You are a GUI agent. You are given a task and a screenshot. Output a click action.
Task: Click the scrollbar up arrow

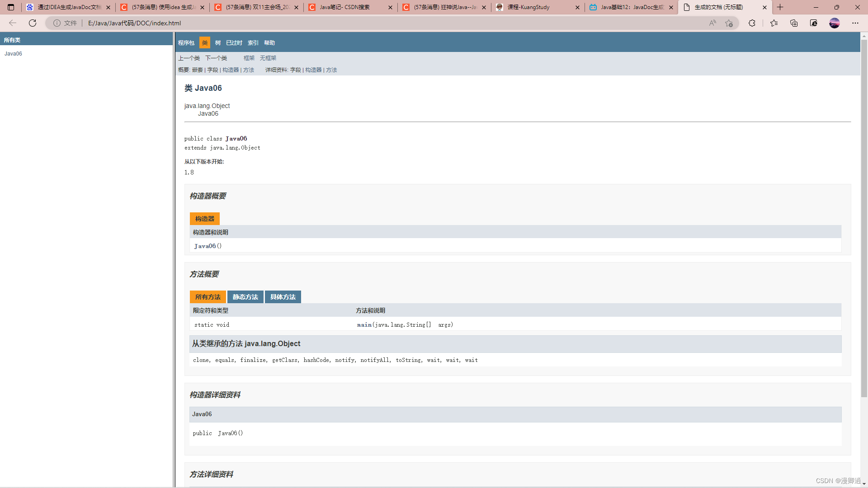click(864, 35)
